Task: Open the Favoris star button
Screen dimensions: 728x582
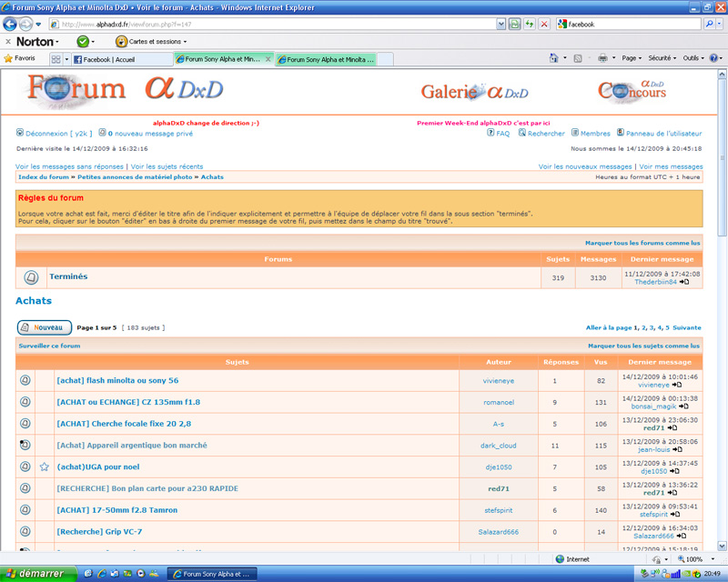Action: coord(20,58)
